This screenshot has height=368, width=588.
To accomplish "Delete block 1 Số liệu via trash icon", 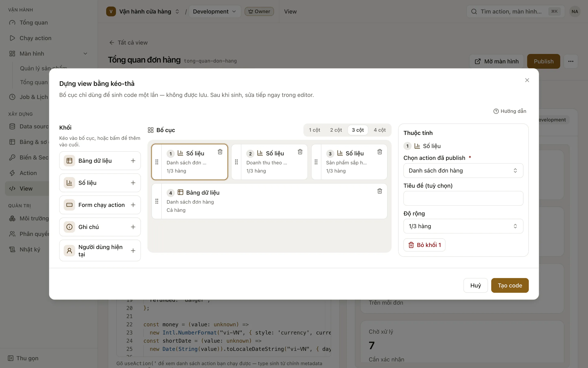I will 220,152.
